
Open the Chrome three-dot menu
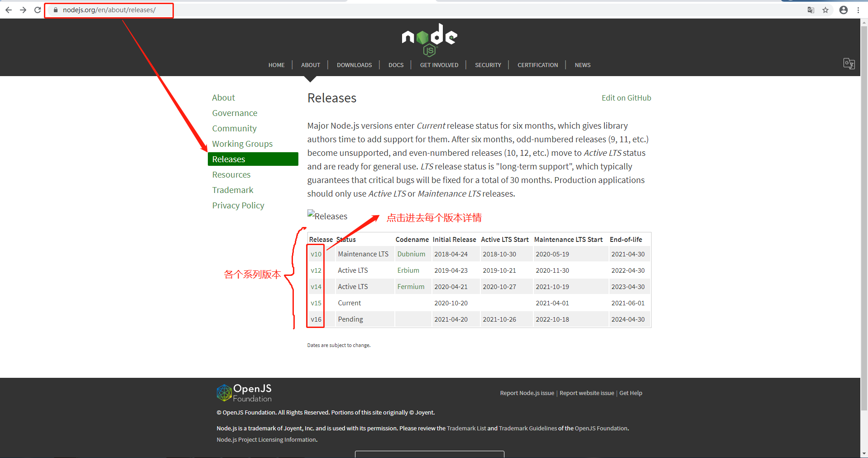(x=858, y=10)
